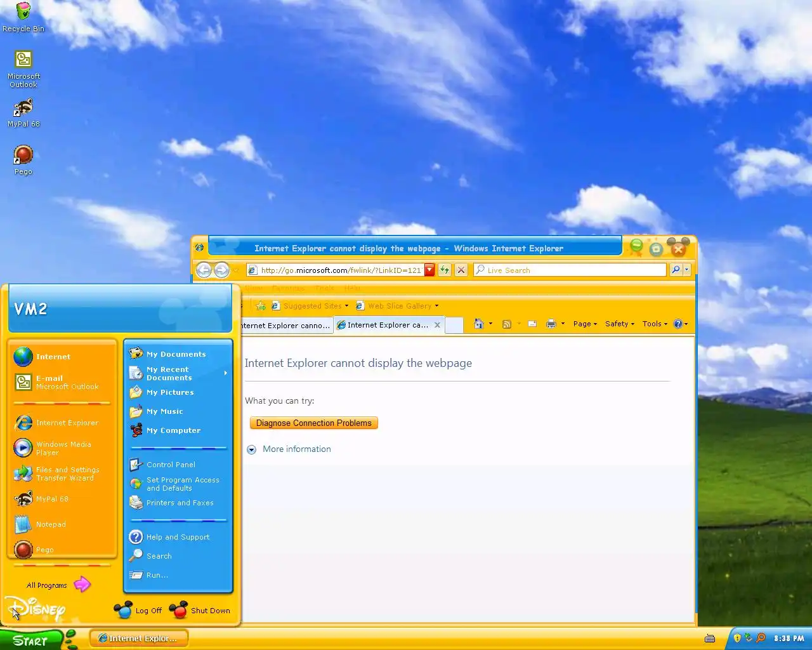The height and width of the screenshot is (650, 812).
Task: Click the Security Center shield tray icon
Action: [x=737, y=638]
